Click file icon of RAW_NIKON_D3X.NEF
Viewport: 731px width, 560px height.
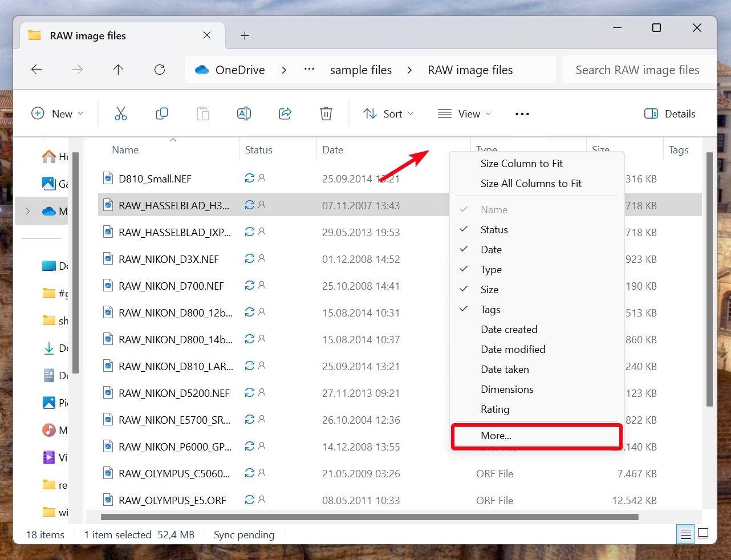click(x=108, y=258)
